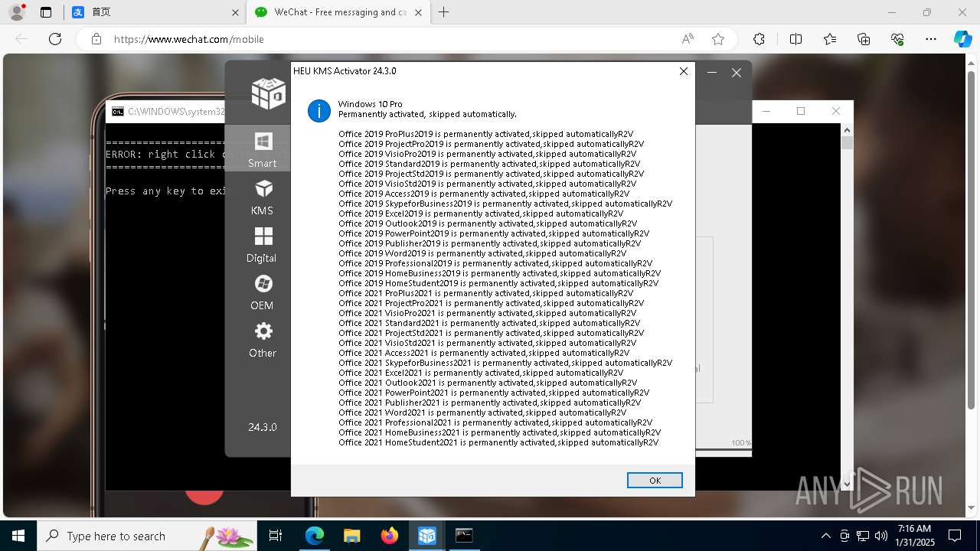Viewport: 980px width, 551px height.
Task: Click the 24.3.0 version label
Action: coord(262,427)
